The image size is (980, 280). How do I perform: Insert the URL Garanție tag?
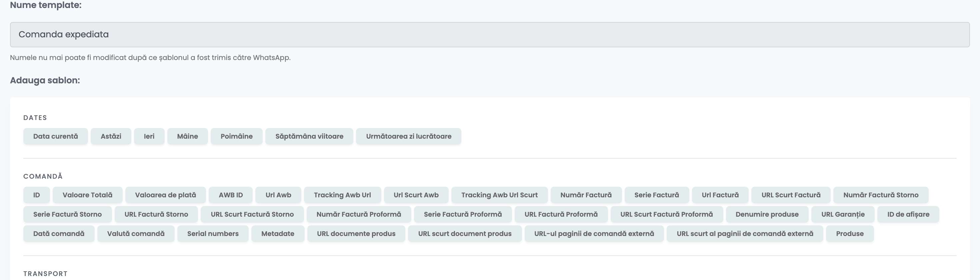pyautogui.click(x=843, y=214)
